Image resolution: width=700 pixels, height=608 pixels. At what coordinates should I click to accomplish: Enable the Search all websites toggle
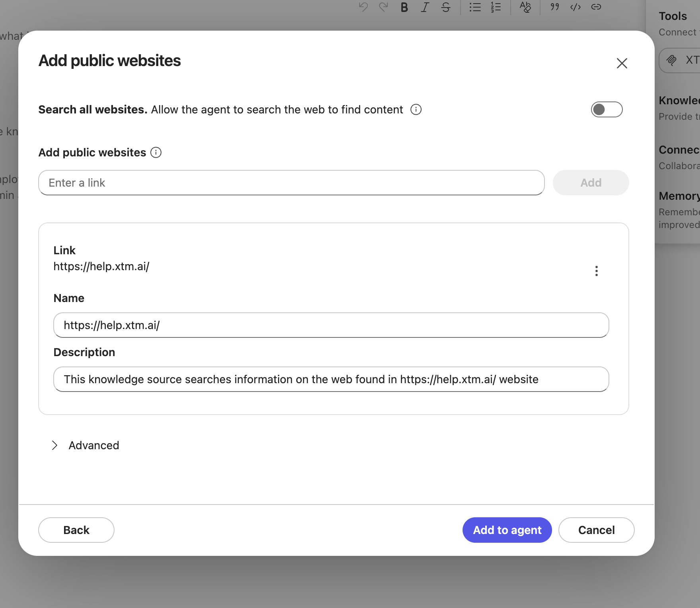pos(607,109)
